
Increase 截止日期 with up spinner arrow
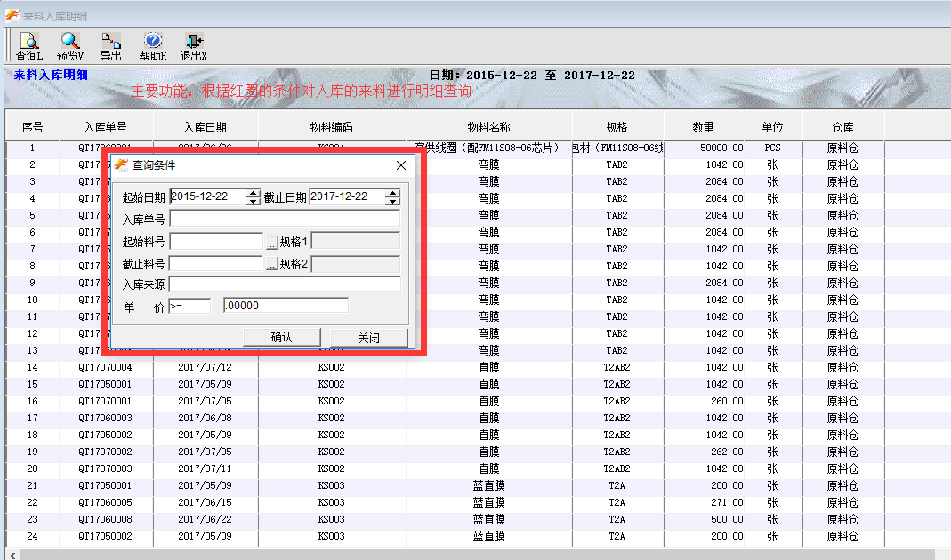[x=393, y=194]
